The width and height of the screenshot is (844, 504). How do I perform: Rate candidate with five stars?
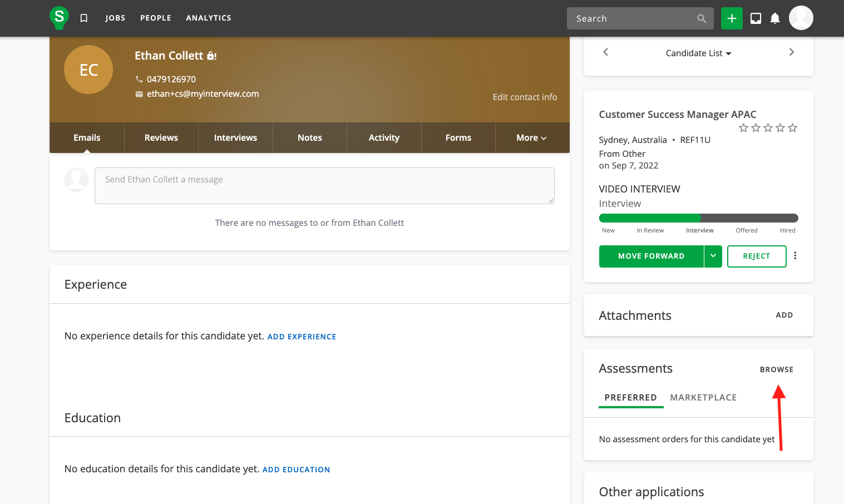click(792, 128)
